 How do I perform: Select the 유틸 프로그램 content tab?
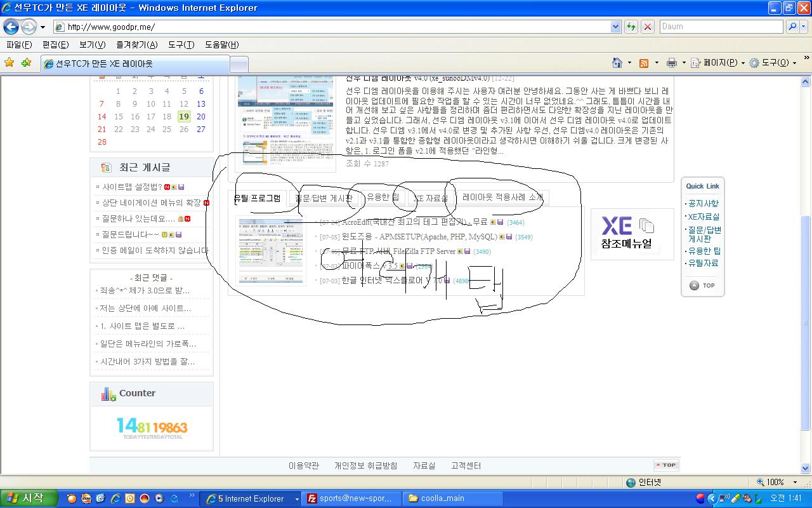pyautogui.click(x=258, y=198)
